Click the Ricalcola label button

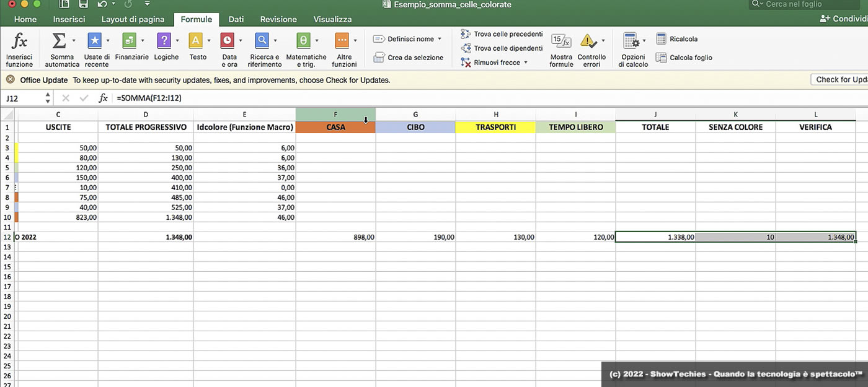(x=684, y=39)
